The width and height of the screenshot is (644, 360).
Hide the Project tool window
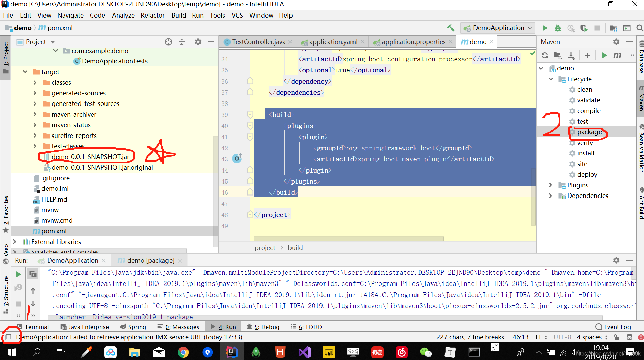click(211, 42)
